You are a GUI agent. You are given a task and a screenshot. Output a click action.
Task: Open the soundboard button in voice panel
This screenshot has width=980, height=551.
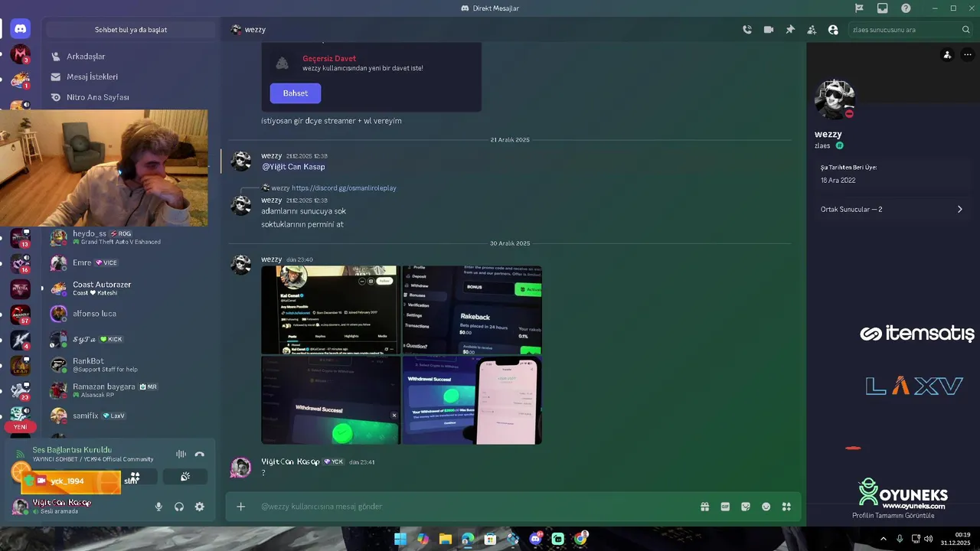tap(185, 477)
